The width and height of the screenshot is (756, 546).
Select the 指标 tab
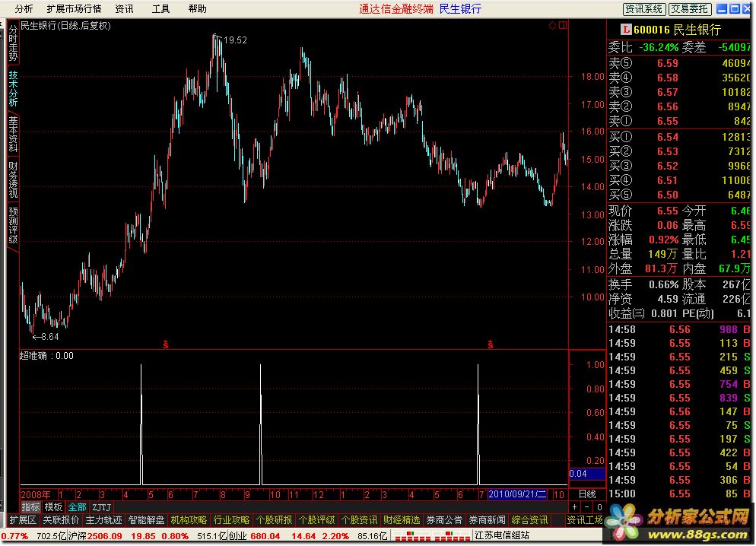pyautogui.click(x=30, y=507)
